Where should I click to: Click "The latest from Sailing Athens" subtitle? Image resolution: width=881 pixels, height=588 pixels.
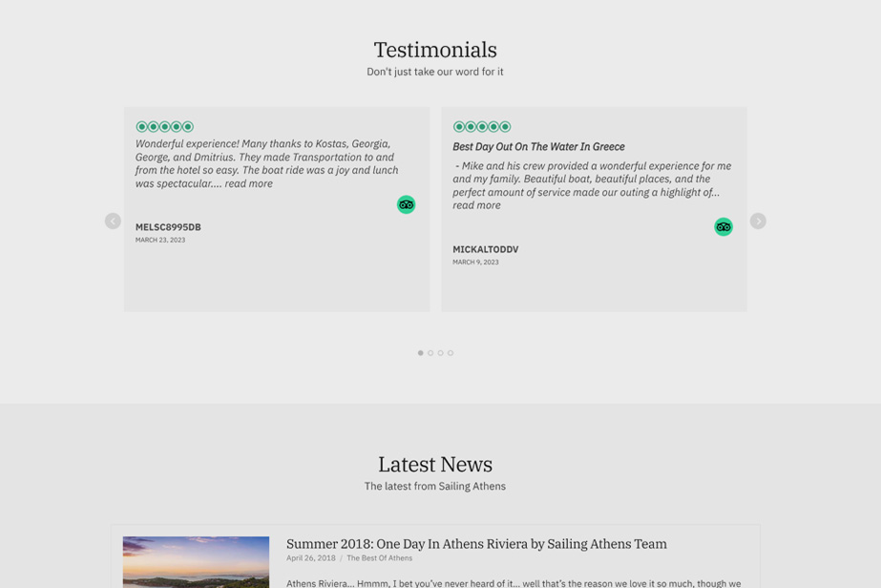point(435,486)
